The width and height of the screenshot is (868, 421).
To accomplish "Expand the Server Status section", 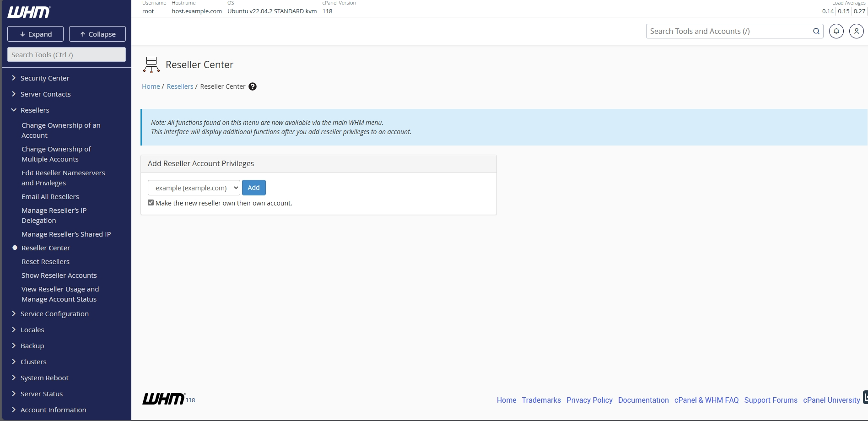I will (x=42, y=394).
